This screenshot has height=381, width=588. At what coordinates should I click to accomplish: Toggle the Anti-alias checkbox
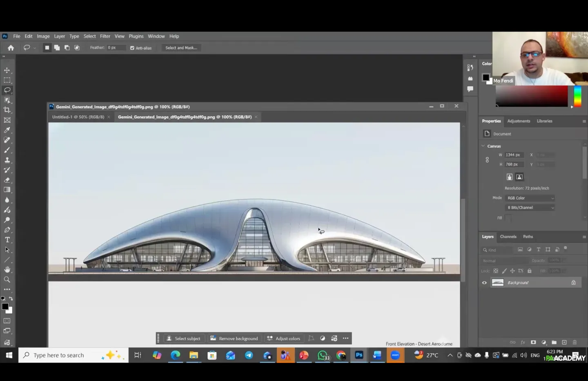(132, 48)
